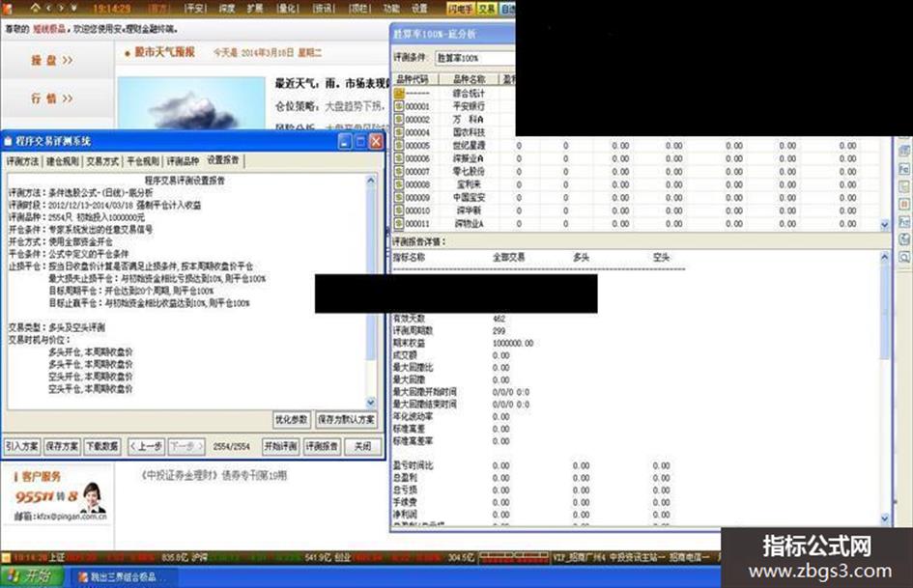Switch to the 评测方法 tab
The image size is (913, 588).
[23, 161]
